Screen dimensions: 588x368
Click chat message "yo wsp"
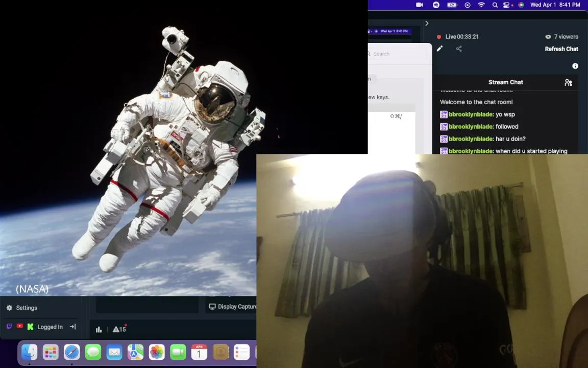pyautogui.click(x=505, y=114)
